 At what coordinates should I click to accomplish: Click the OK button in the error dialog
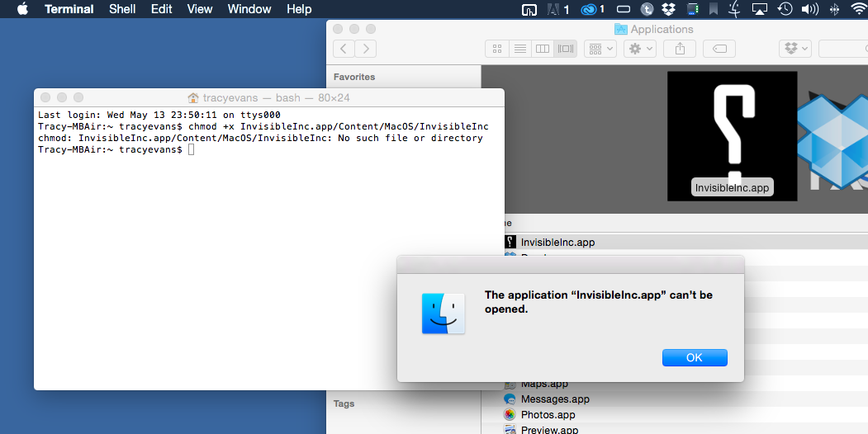tap(694, 357)
